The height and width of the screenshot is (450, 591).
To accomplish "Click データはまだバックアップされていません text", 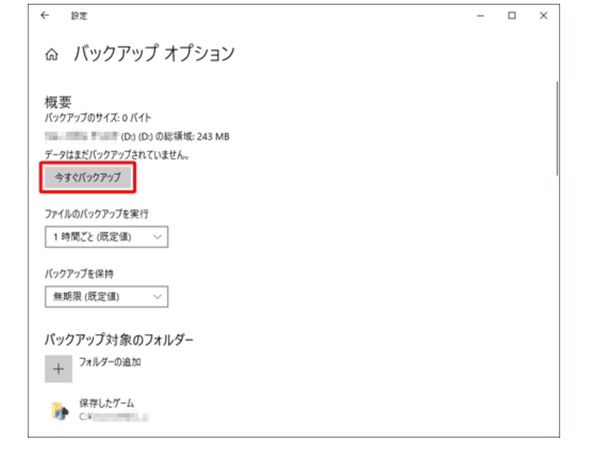I will coord(117,155).
